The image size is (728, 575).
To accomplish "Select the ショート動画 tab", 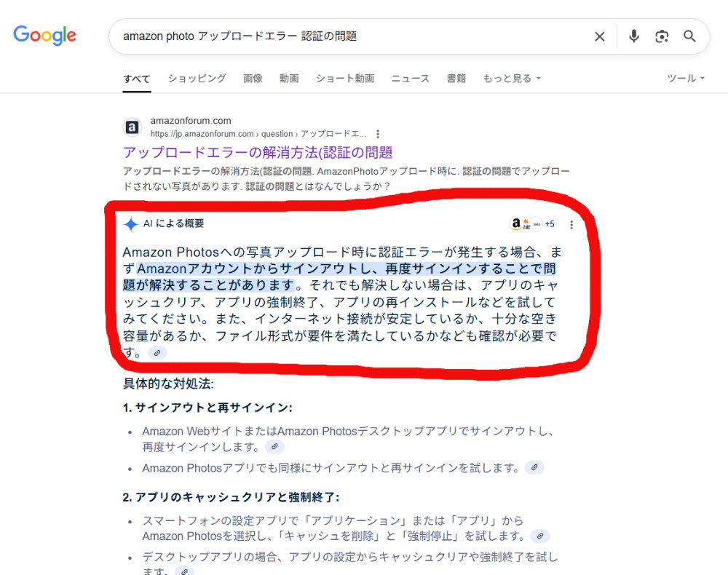I will tap(345, 79).
